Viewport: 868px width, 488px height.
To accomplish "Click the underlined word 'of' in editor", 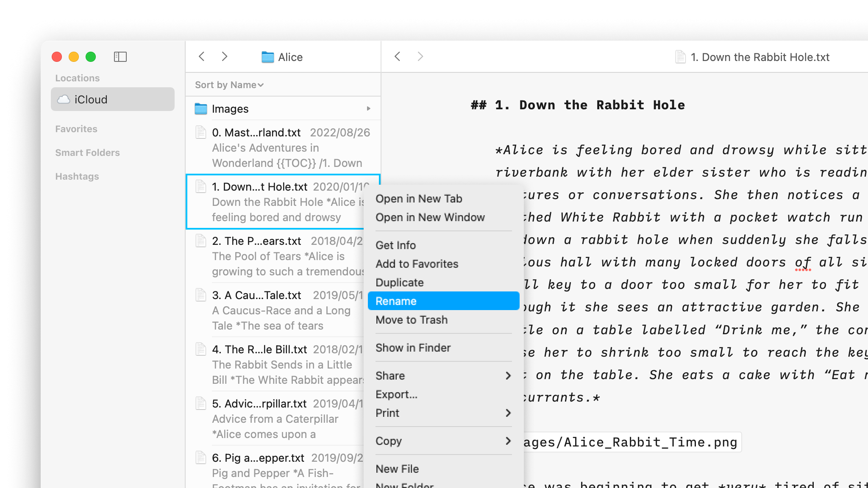I will (x=803, y=263).
